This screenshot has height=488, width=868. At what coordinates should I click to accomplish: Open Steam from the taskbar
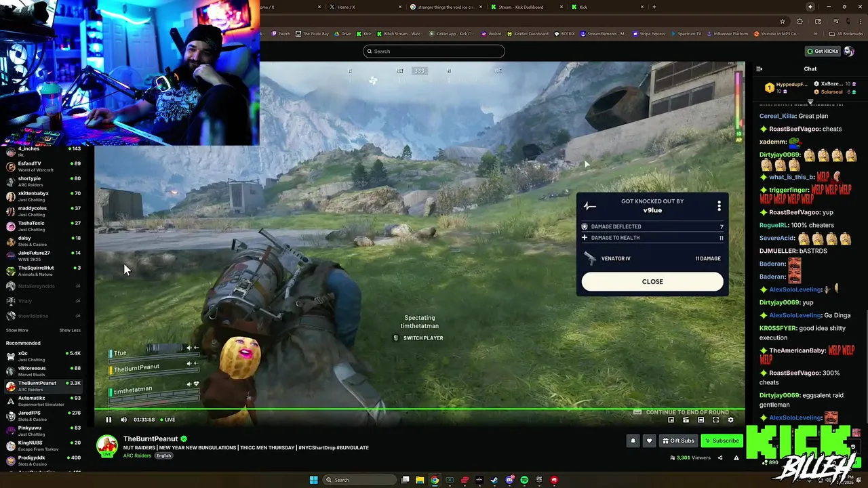494,480
